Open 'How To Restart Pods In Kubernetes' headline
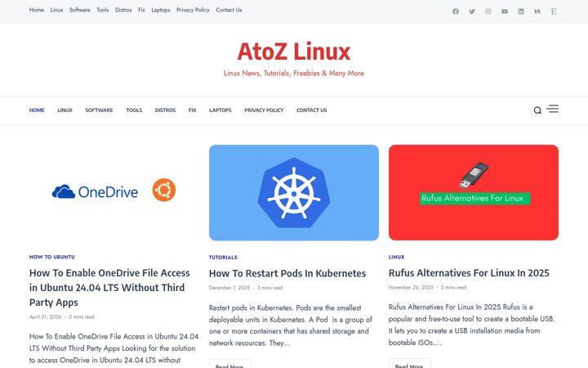Viewport: 588px width, 368px height. coord(287,273)
